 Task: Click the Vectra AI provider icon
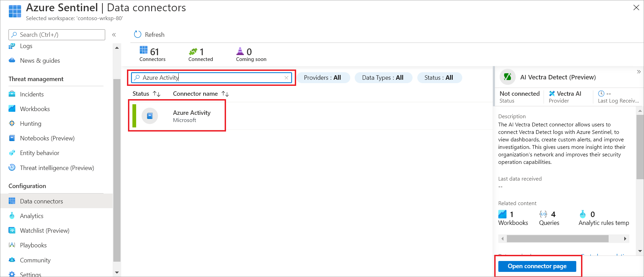click(552, 93)
